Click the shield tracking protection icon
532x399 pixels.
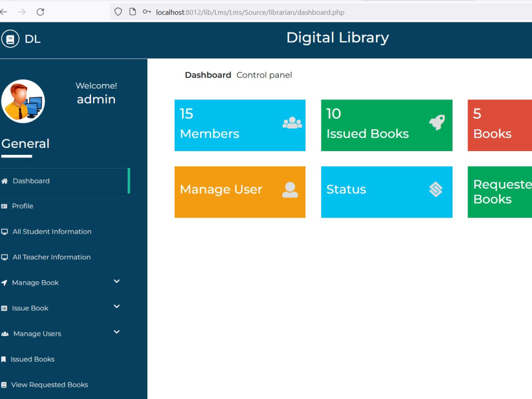pos(118,12)
